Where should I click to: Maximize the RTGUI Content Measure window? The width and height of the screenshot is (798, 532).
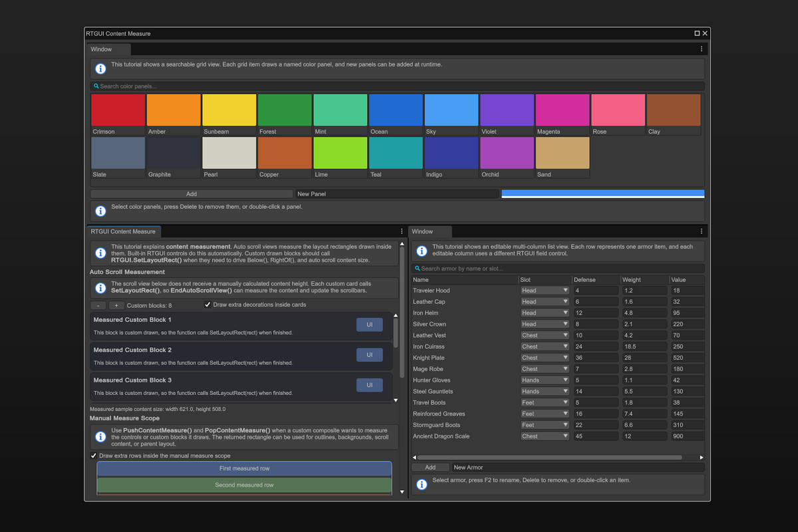[x=697, y=33]
